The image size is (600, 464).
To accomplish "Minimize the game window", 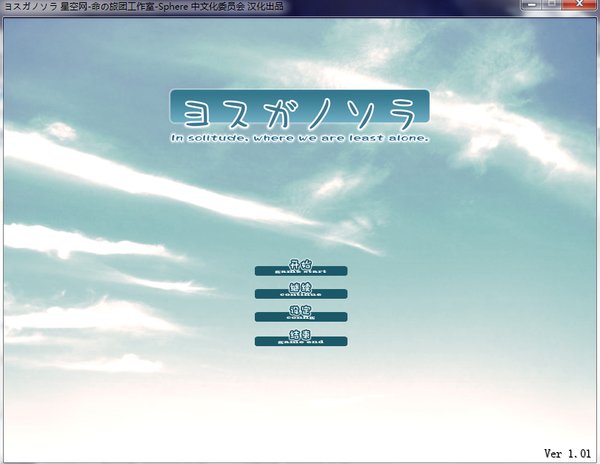I will [531, 6].
